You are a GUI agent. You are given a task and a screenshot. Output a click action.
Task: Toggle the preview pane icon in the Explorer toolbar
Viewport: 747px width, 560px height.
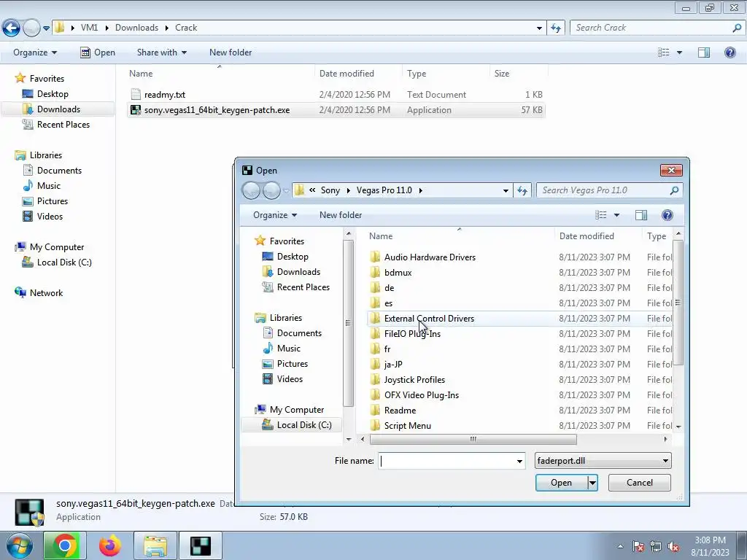704,52
